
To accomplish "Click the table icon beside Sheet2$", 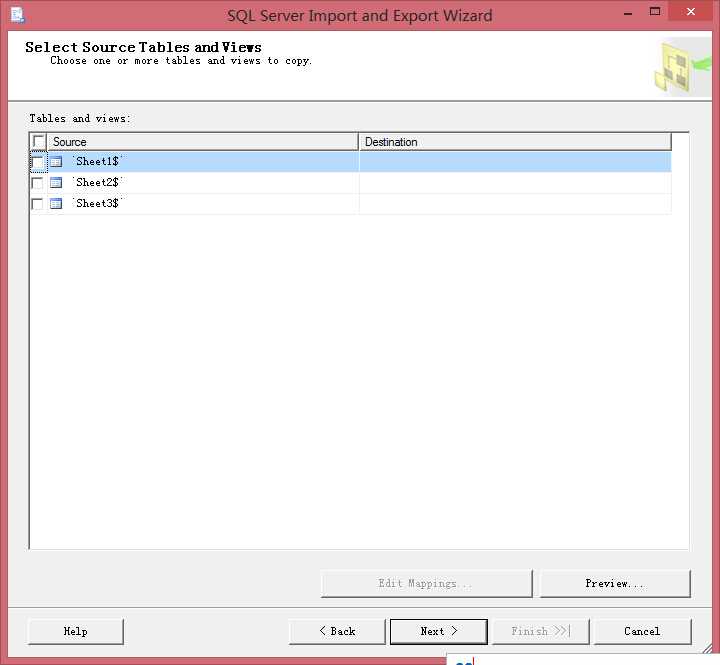I will coord(56,183).
